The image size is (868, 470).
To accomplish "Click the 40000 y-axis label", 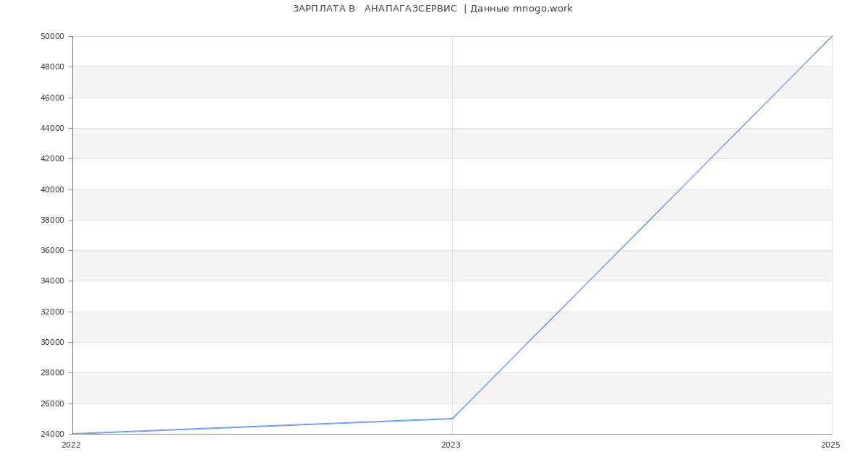I will pos(53,189).
